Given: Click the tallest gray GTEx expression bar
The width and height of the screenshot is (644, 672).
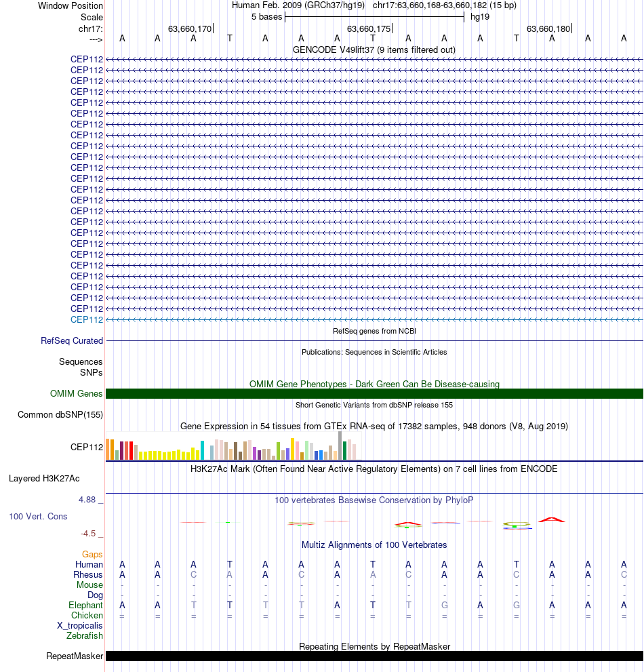Looking at the screenshot, I should click(340, 446).
